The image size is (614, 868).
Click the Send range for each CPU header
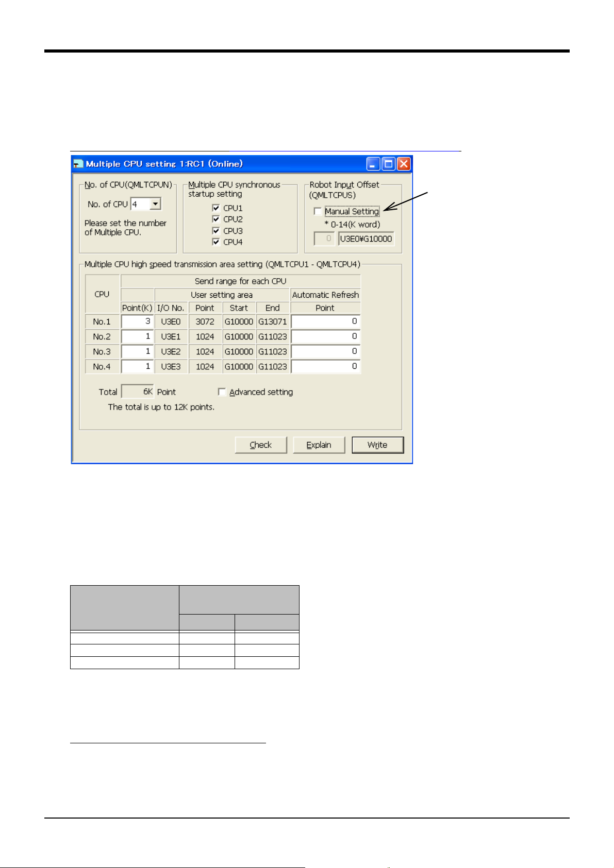(241, 281)
